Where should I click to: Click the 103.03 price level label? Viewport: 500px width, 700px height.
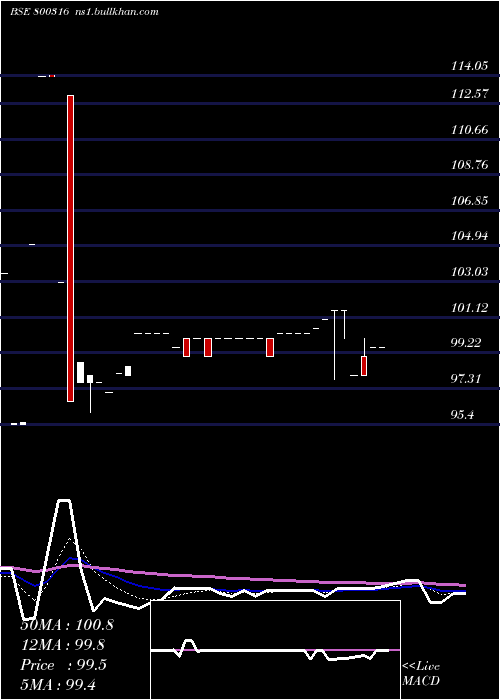point(469,271)
